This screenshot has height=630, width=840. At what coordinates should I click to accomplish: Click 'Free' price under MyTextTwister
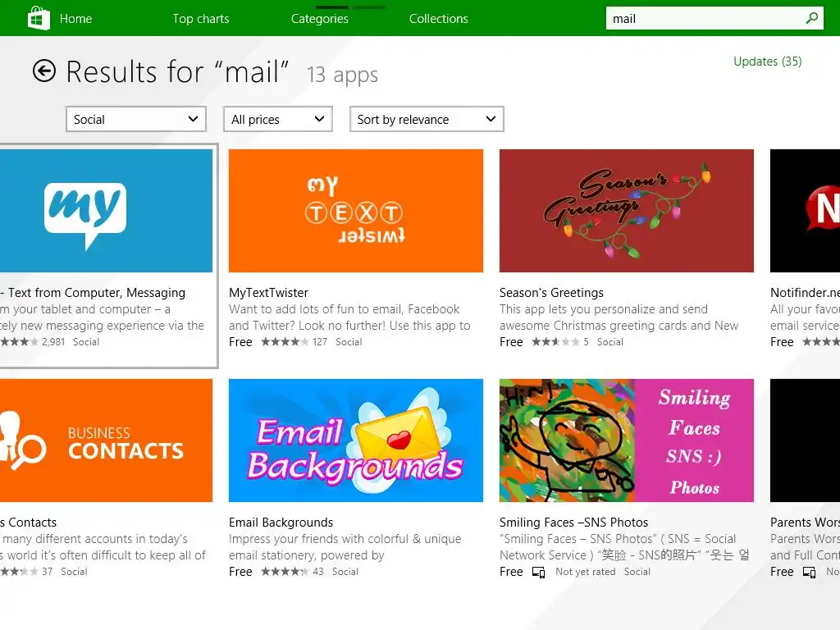[240, 342]
